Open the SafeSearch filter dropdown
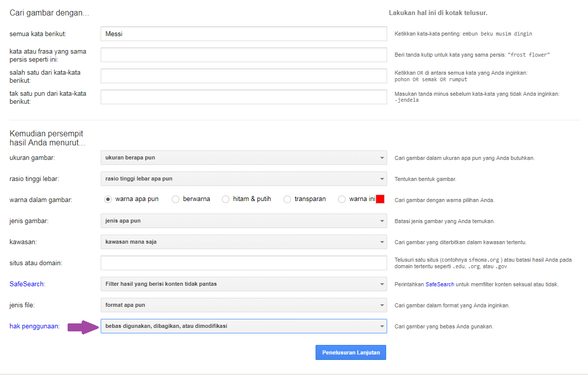This screenshot has height=375, width=588. point(243,284)
